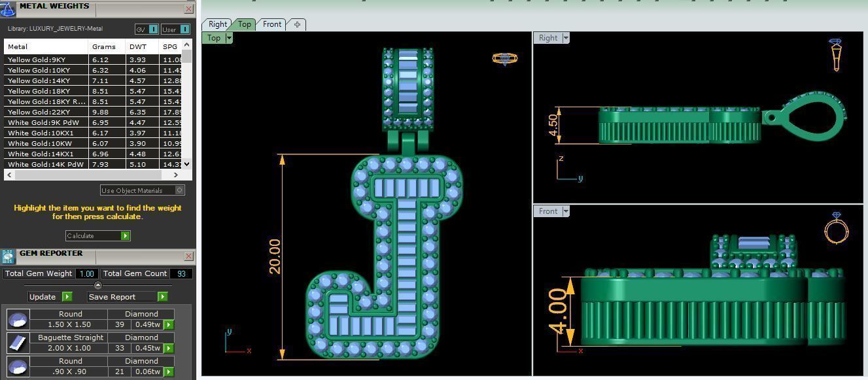Screen dimensions: 868x380
Task: Select the Yellow Gold:9KY row
Action: [93, 60]
